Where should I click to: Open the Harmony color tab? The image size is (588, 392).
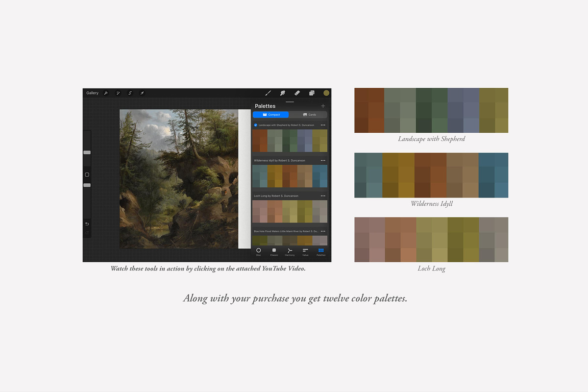click(x=290, y=252)
